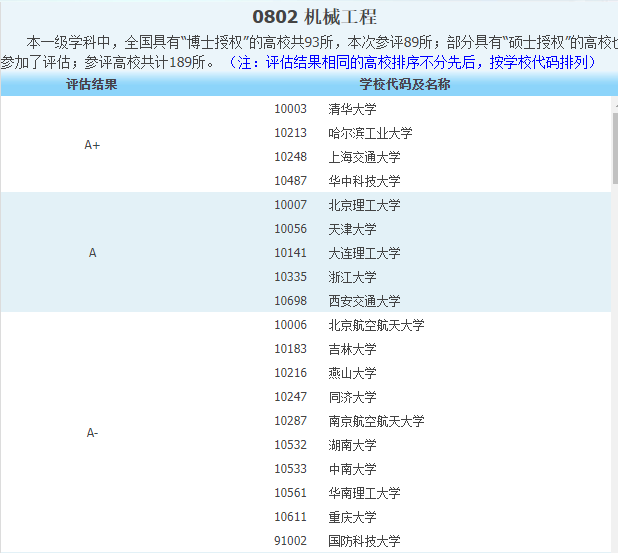Click the A+ rating cell
Image resolution: width=618 pixels, height=553 pixels.
(92, 145)
